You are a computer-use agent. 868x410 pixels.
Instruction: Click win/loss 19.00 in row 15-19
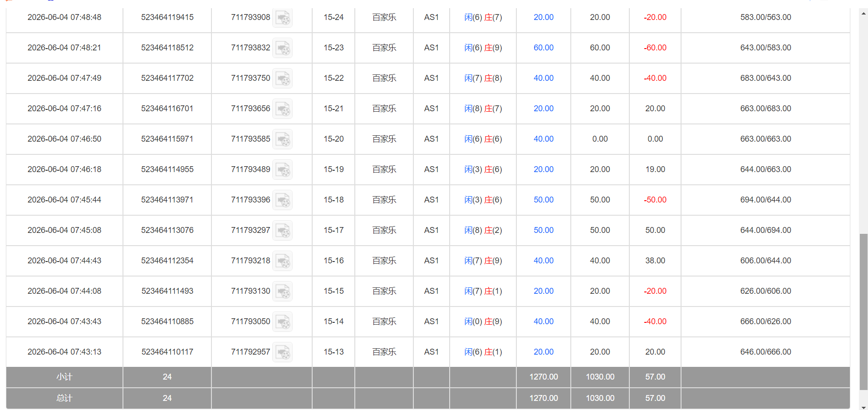[655, 169]
